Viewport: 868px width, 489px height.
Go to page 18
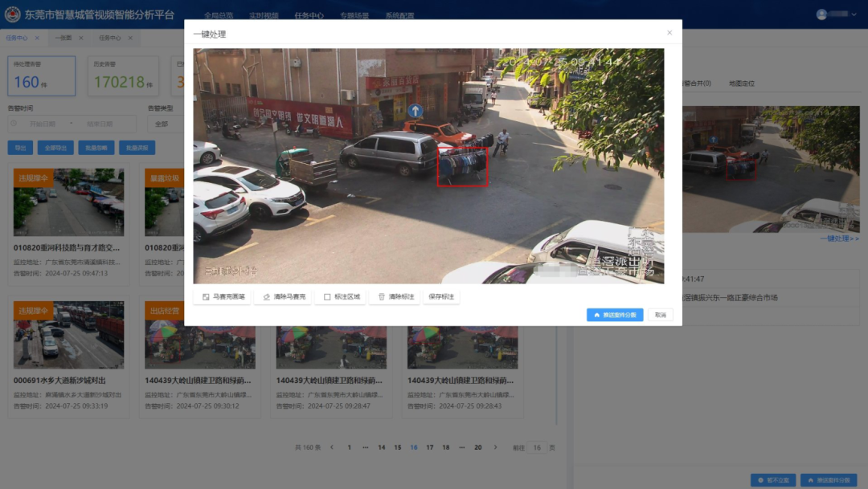pos(445,447)
